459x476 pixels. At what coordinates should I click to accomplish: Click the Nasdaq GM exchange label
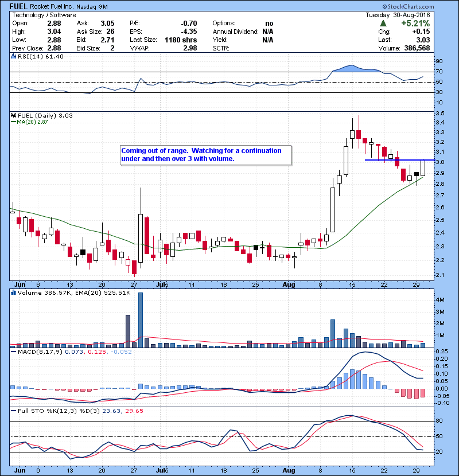click(x=92, y=7)
